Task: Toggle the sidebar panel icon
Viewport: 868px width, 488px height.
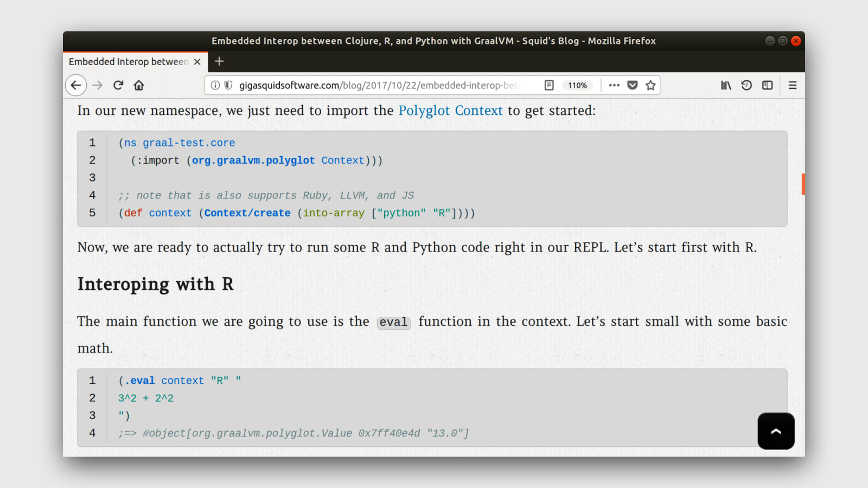Action: tap(767, 85)
